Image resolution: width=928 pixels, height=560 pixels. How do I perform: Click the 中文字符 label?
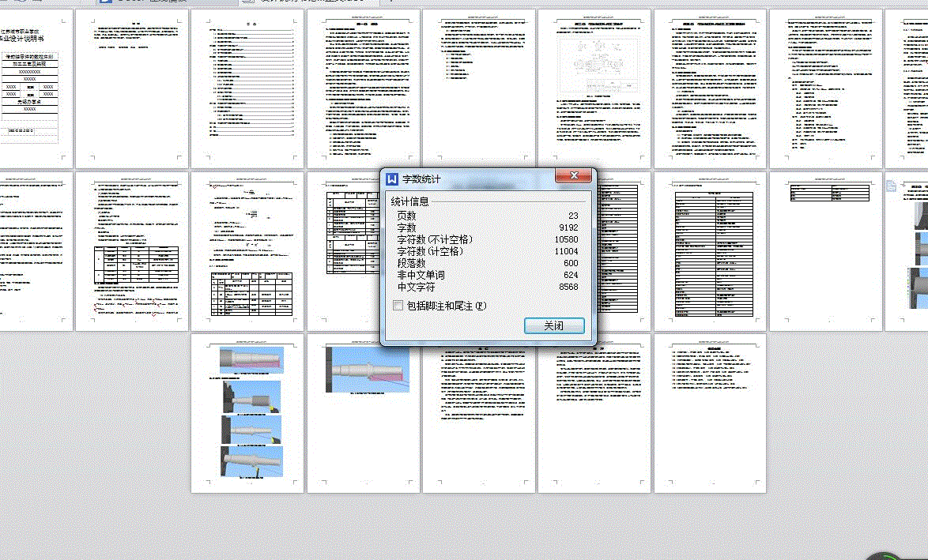pos(416,287)
